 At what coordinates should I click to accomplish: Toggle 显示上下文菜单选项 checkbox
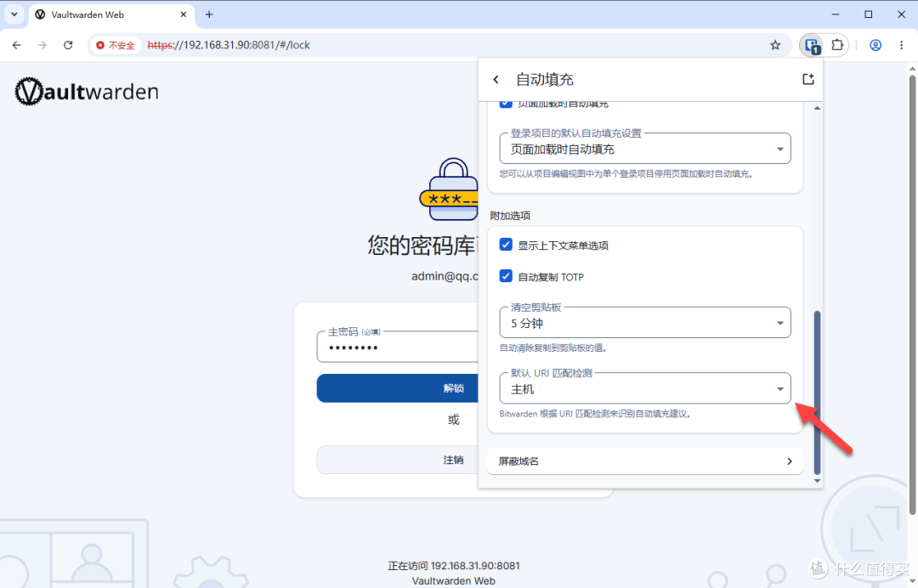click(x=506, y=245)
